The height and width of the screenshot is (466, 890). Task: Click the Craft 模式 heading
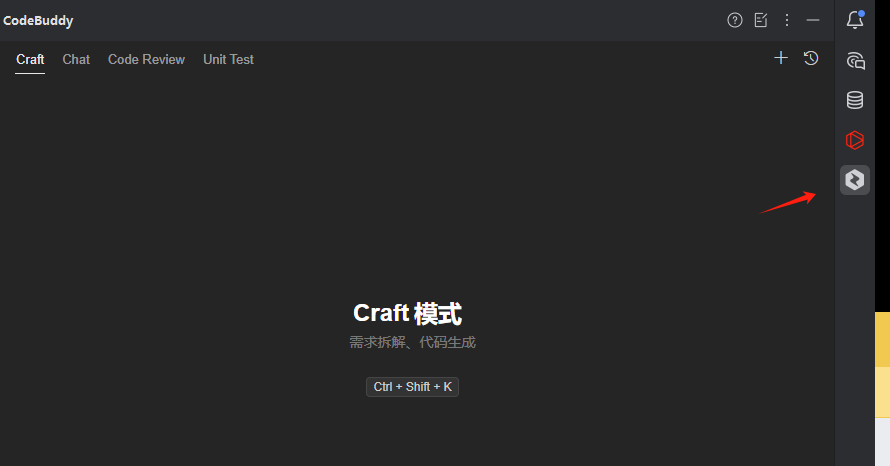(408, 313)
